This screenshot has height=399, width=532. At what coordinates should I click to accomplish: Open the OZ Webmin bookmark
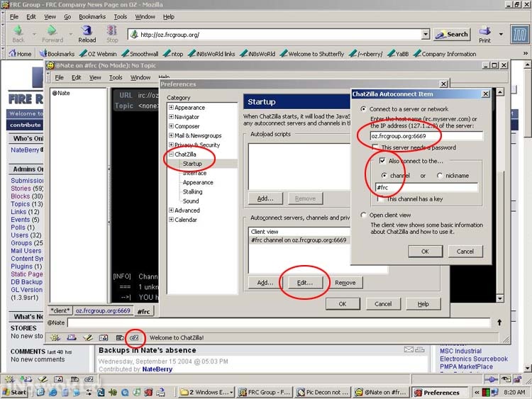click(x=98, y=54)
